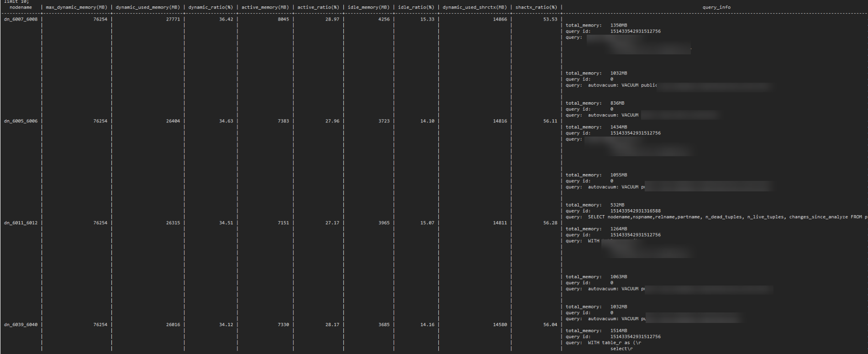Click total_memory value 1063MB

[x=619, y=277]
